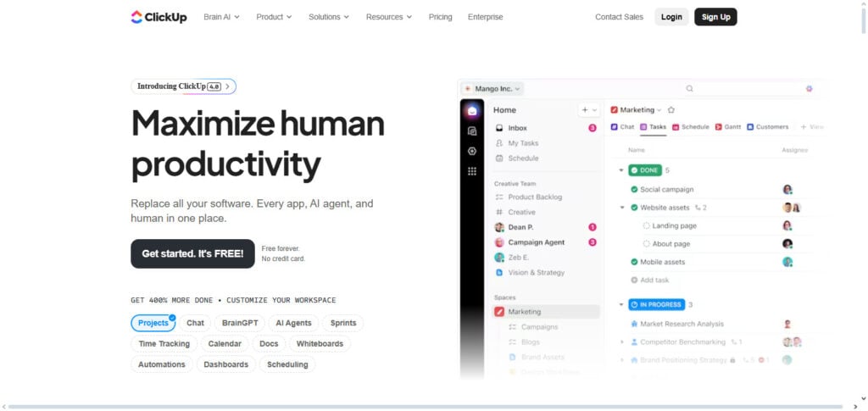Click the home icon in black sidebar

471,111
